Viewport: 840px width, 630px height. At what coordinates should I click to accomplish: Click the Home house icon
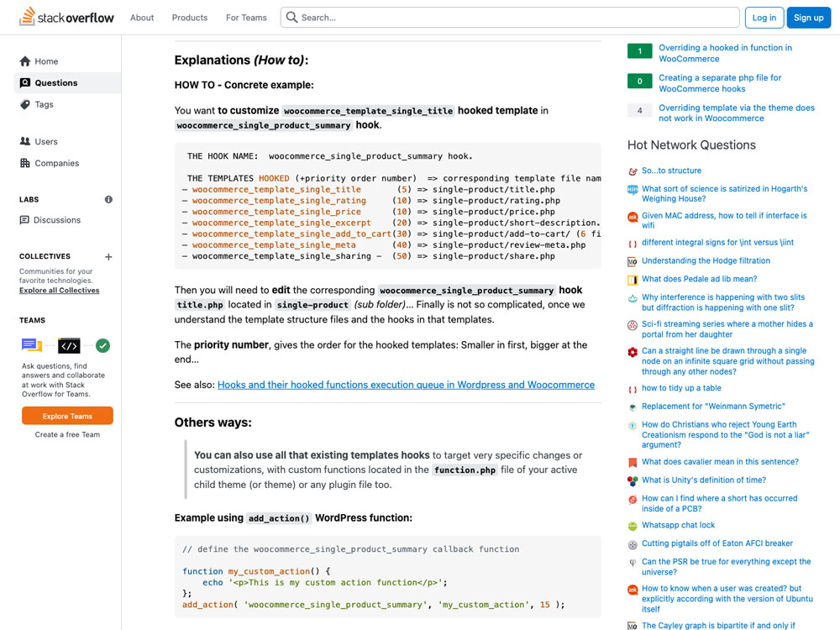pos(25,61)
